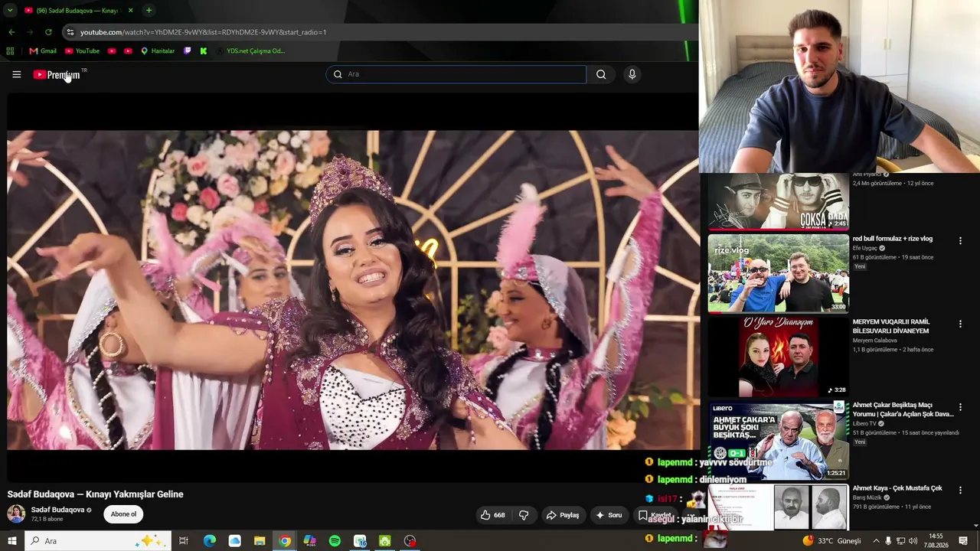Open the title 'Ahmet Kaya - Çek Mustafa Çek'
The width and height of the screenshot is (980, 551).
(897, 488)
